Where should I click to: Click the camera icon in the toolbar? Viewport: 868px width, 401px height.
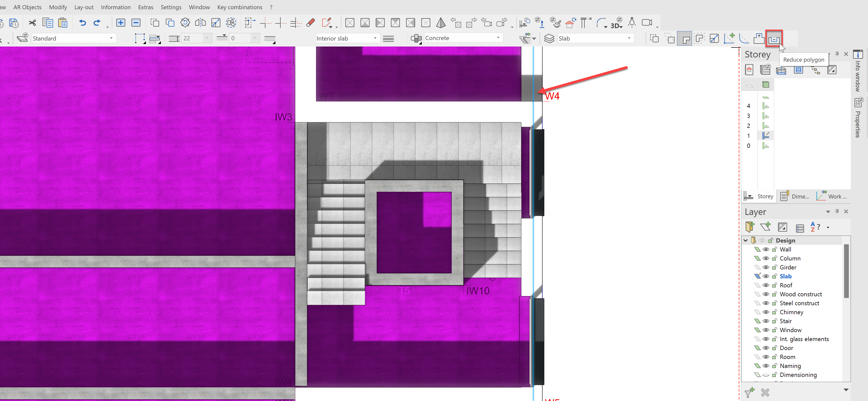647,23
